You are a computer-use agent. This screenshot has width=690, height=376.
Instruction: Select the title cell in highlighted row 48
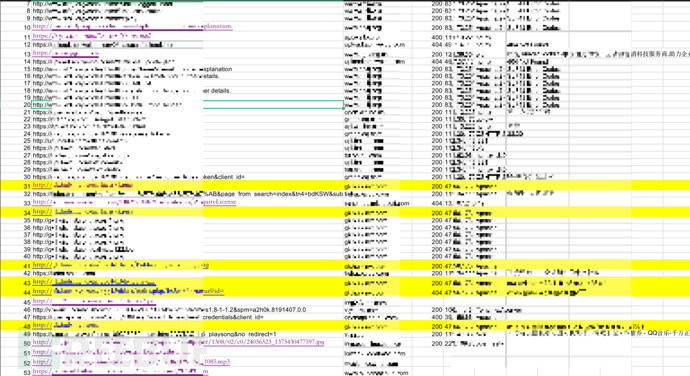[x=576, y=327]
